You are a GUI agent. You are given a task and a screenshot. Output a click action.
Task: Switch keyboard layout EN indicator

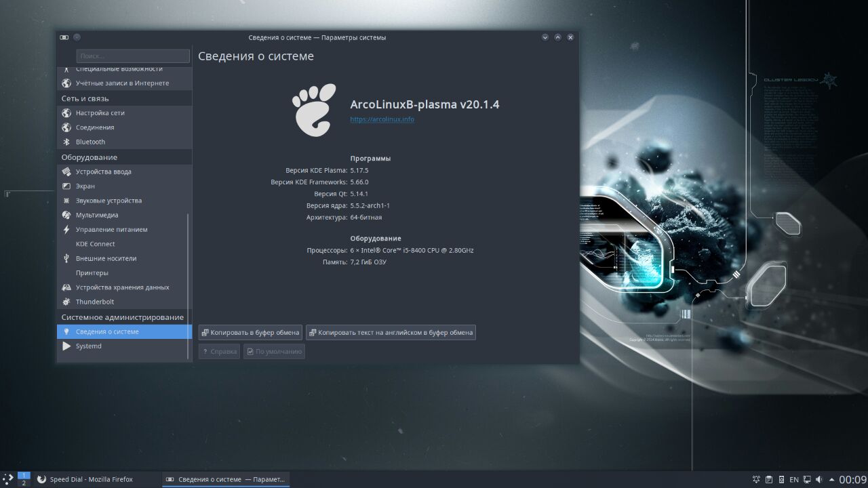794,480
